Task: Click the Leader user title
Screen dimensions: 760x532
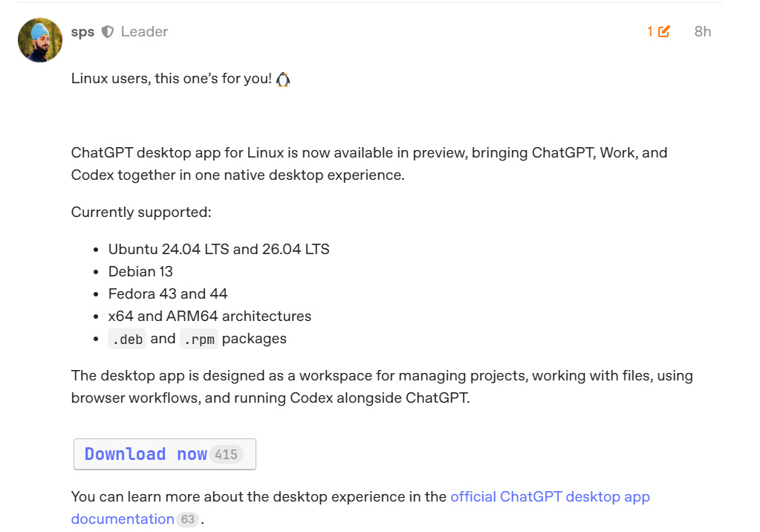Action: 144,31
